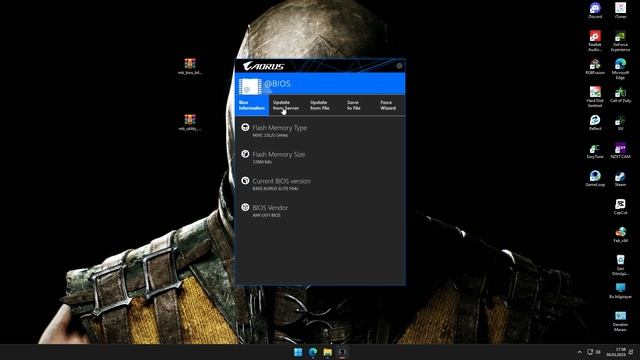Select the EasyTune desktop shortcut

point(595,151)
